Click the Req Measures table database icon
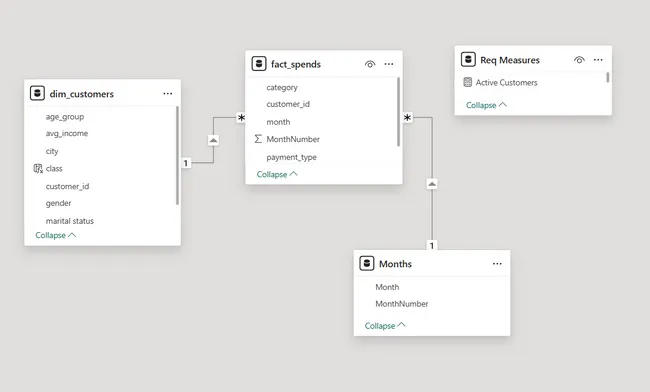 [x=468, y=59]
